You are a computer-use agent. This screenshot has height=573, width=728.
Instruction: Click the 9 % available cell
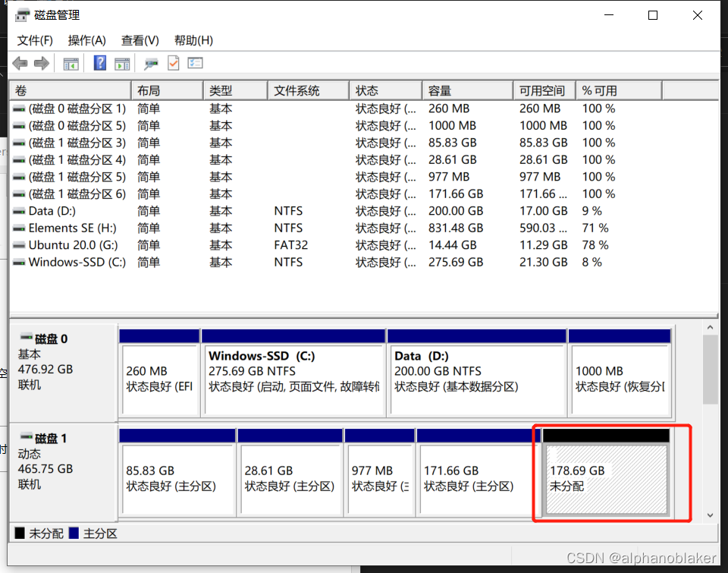coord(592,211)
